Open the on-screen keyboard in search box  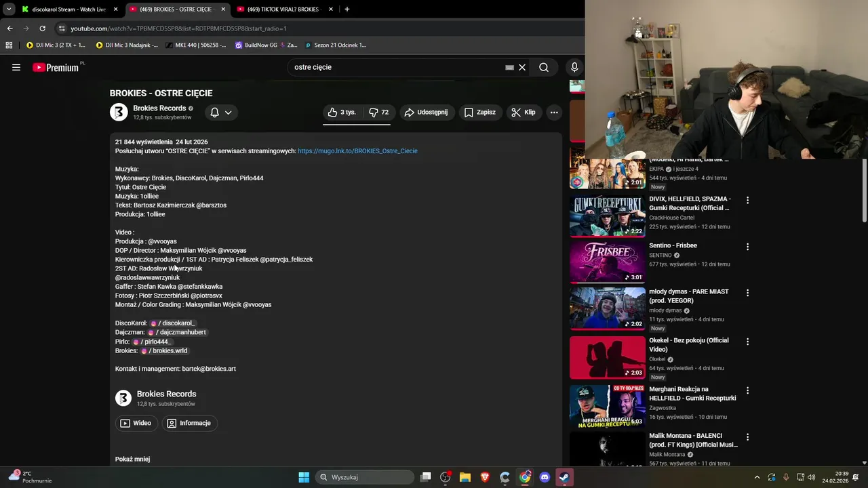pos(509,67)
